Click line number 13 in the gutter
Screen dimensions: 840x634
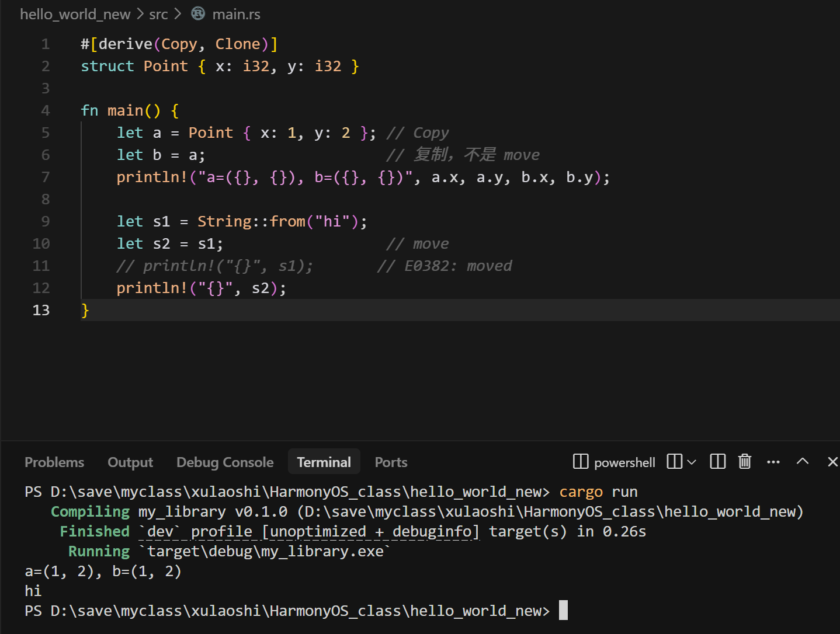(x=41, y=311)
